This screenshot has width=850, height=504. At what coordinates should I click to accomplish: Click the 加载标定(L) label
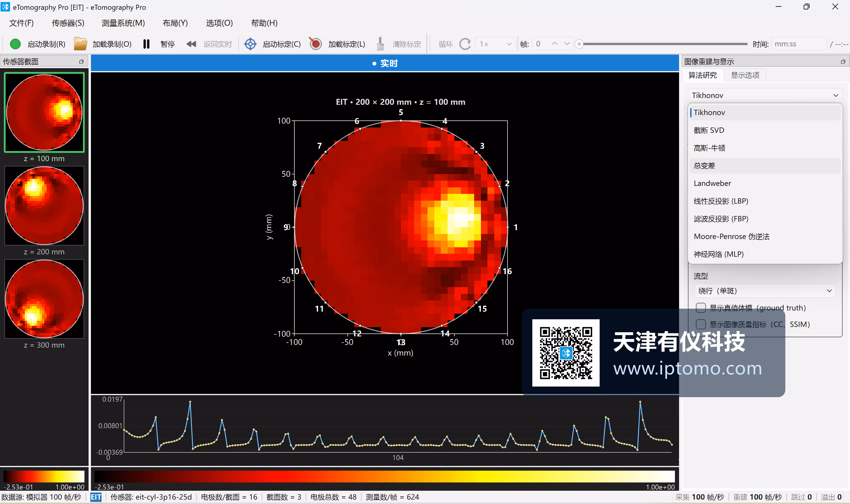[347, 44]
